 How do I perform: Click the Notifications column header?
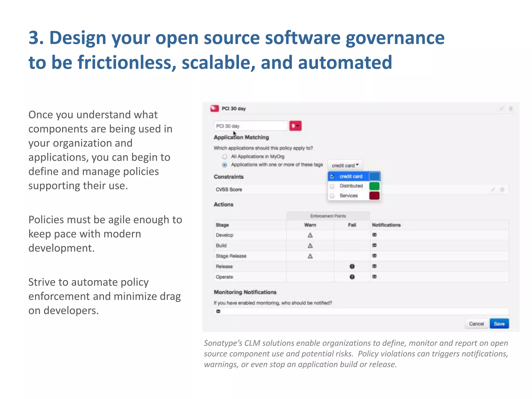(x=386, y=225)
